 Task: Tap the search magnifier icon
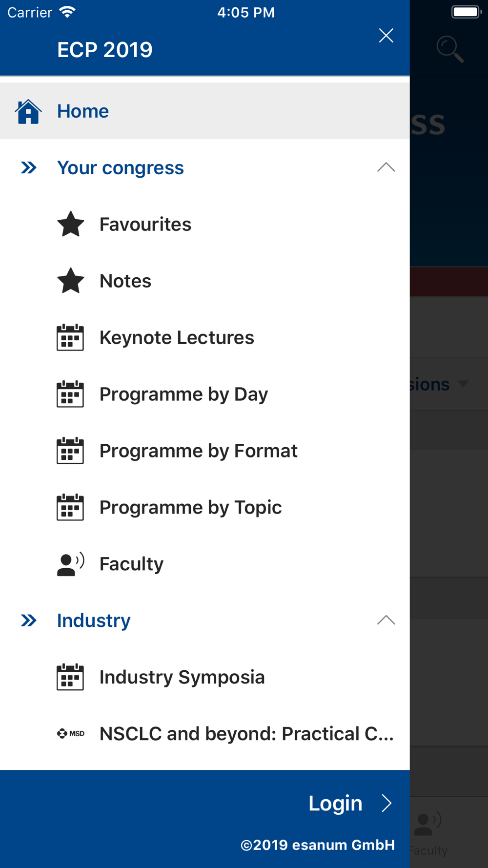point(449,49)
